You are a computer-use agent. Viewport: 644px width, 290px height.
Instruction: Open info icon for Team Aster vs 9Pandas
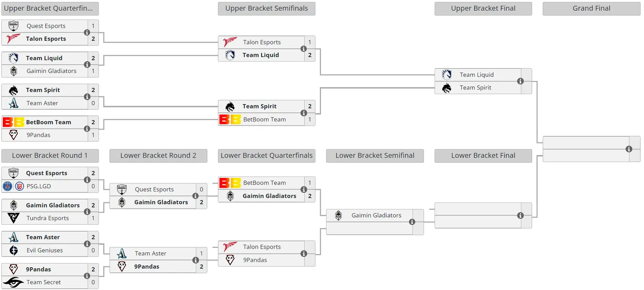click(x=195, y=260)
